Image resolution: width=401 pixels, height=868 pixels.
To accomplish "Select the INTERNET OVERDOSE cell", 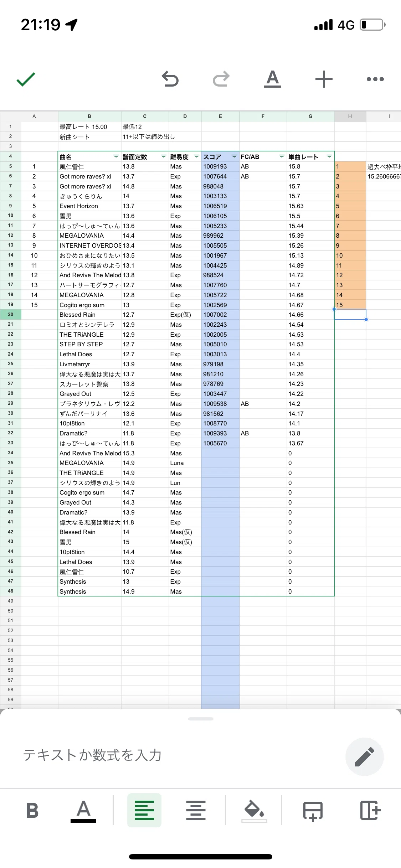I will 89,246.
